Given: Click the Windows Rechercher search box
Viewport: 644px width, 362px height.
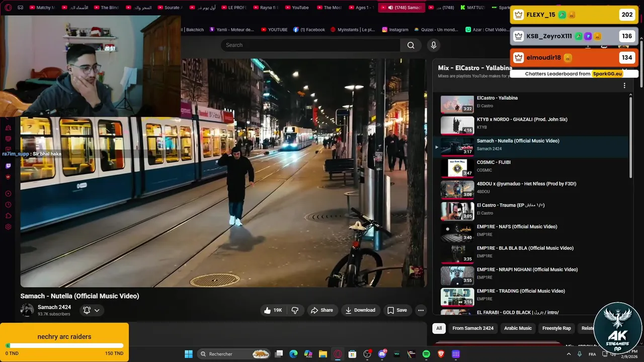Looking at the screenshot, I should [x=234, y=354].
